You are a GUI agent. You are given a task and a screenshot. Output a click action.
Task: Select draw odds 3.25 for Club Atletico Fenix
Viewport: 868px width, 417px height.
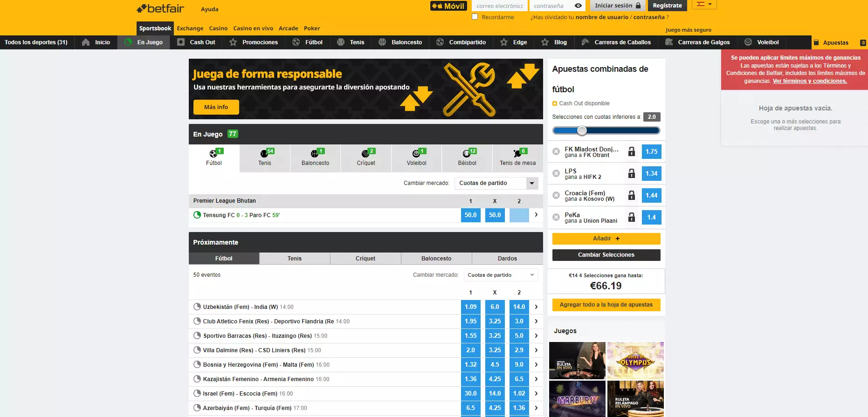pyautogui.click(x=495, y=321)
